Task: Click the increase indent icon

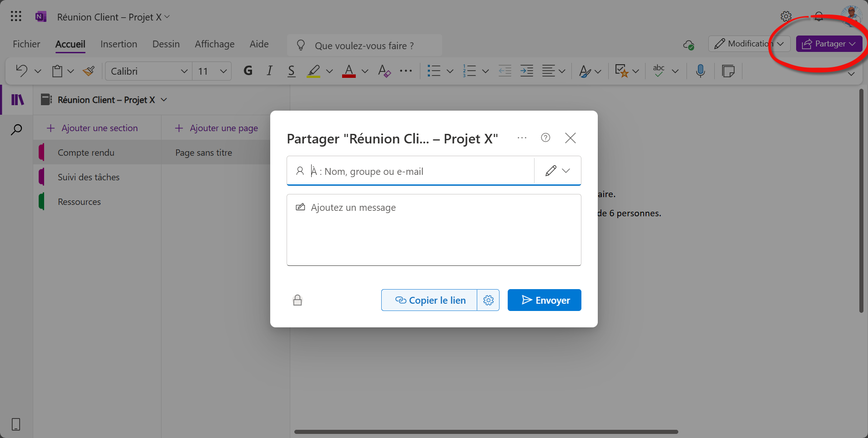Action: click(x=526, y=71)
